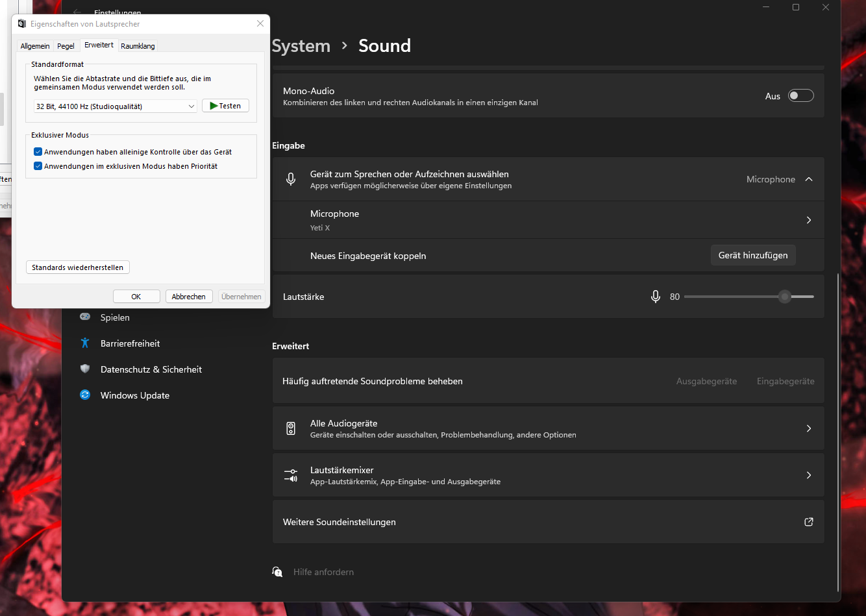Click the Spielen gamepad icon

click(85, 317)
